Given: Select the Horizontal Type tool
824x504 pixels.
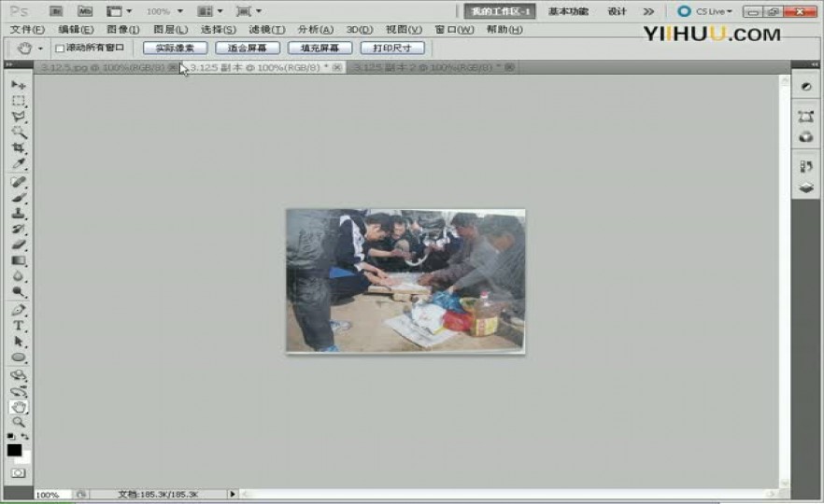Looking at the screenshot, I should [19, 326].
